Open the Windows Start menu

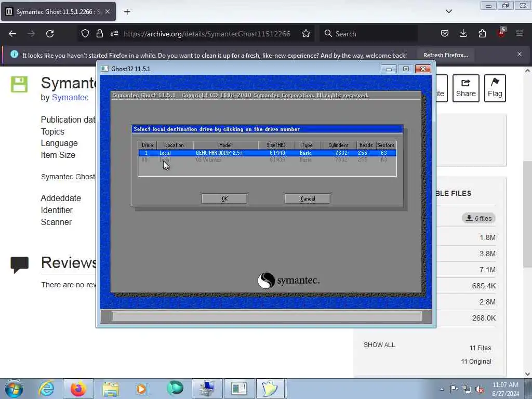(14, 389)
